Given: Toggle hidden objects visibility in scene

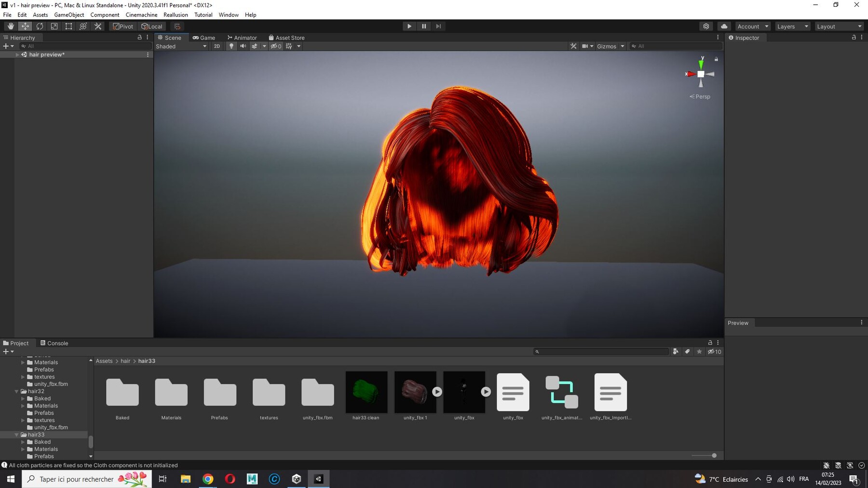Looking at the screenshot, I should click(x=276, y=46).
